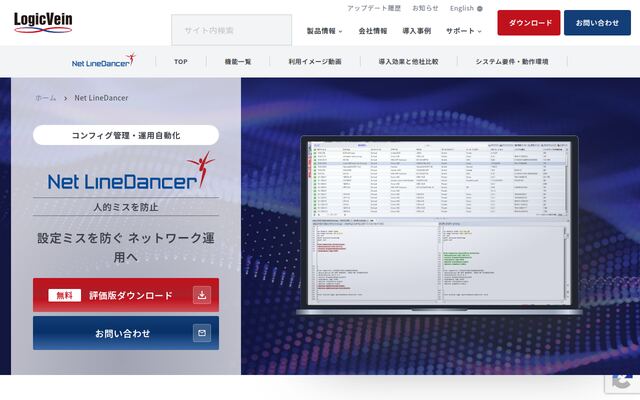This screenshot has height=400, width=640.
Task: Click the Net LineDancer sub-navigation logo
Action: pyautogui.click(x=104, y=60)
